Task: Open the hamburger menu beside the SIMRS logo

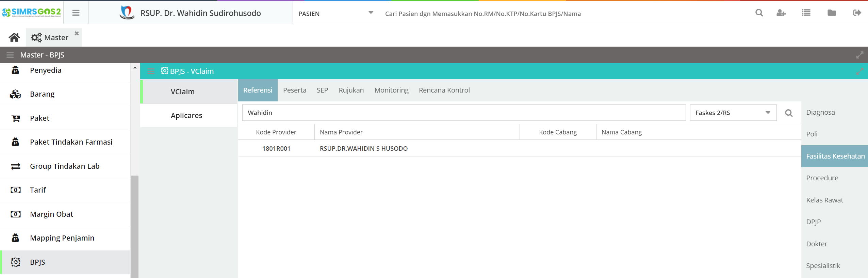Action: pos(76,13)
